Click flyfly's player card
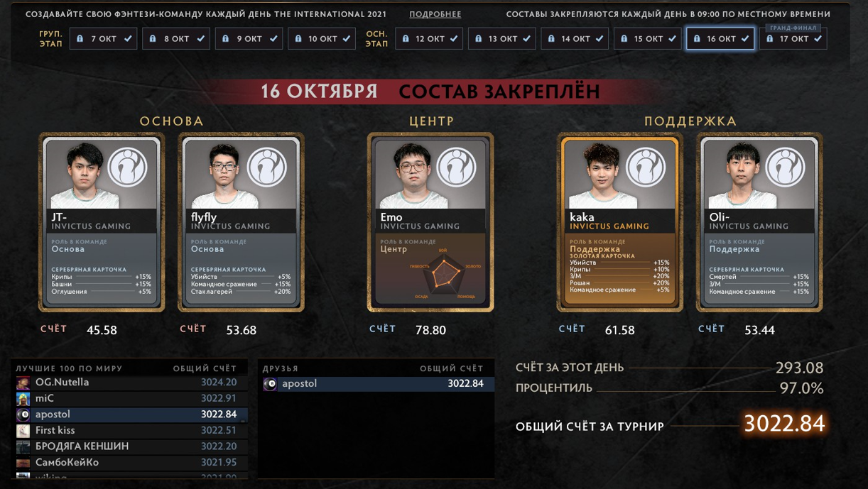This screenshot has width=868, height=489. [x=241, y=223]
